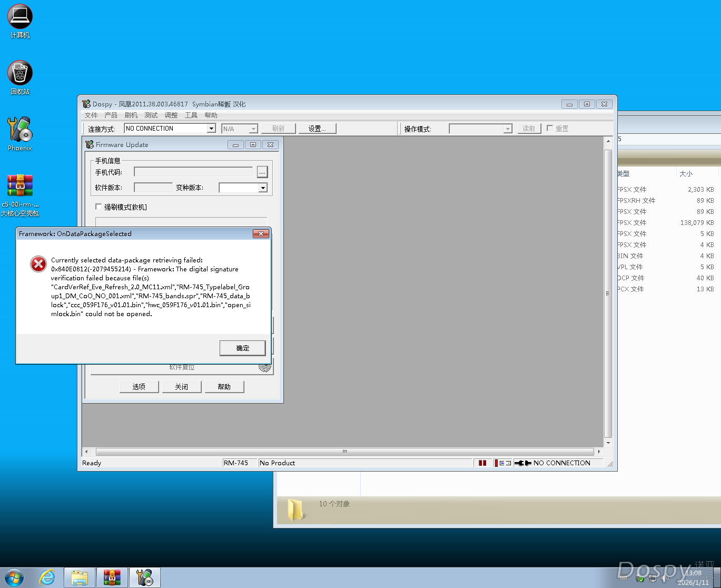Enable 强刷模式[救机] dead phone mode

pyautogui.click(x=98, y=207)
